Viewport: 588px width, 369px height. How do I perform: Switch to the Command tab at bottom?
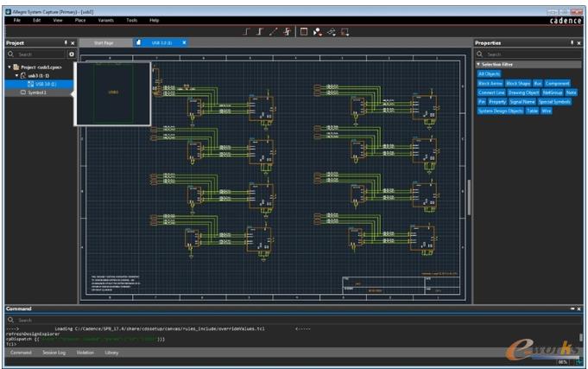(21, 353)
